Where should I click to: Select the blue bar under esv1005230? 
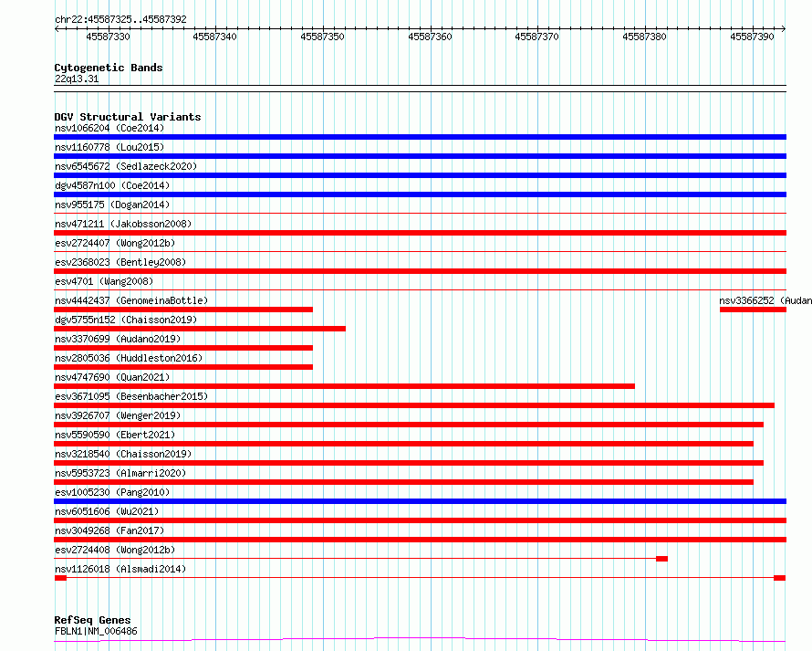point(420,501)
